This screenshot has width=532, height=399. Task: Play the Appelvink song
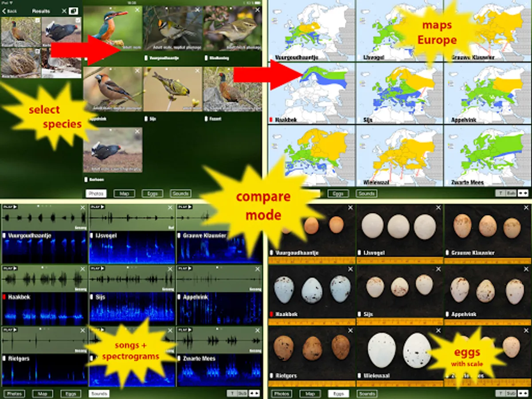184,268
